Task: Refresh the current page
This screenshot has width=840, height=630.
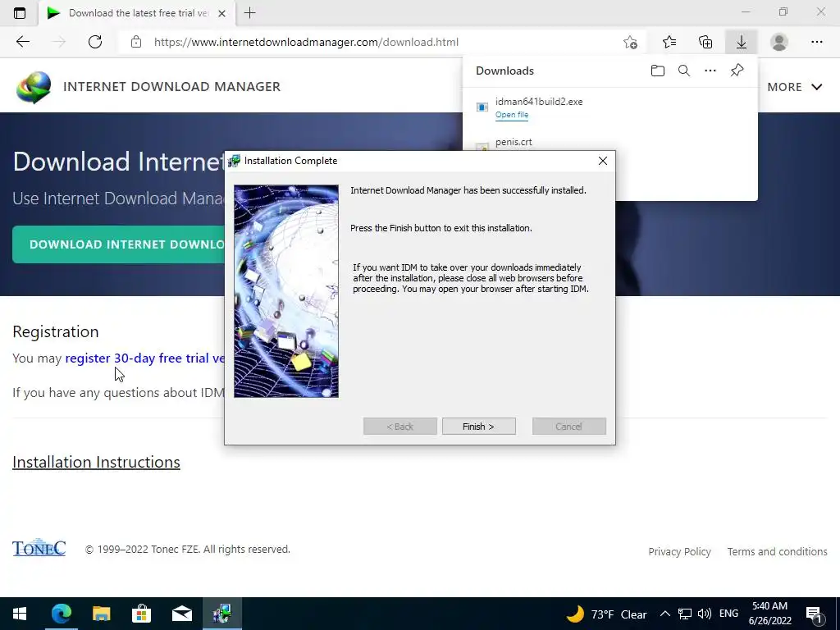Action: pyautogui.click(x=95, y=42)
